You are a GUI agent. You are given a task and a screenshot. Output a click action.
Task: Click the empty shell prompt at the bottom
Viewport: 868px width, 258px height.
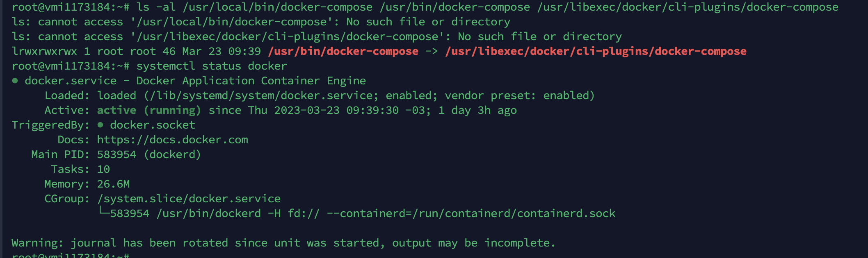[71, 256]
